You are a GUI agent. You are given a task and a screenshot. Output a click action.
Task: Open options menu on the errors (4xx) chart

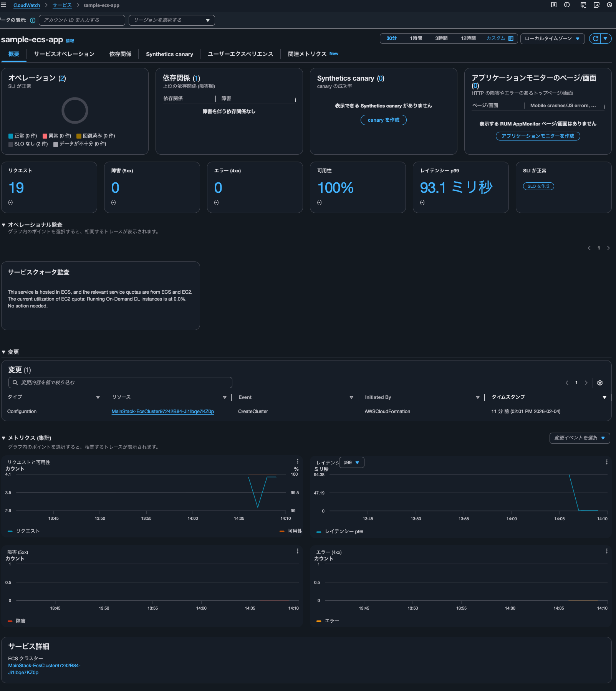point(607,551)
